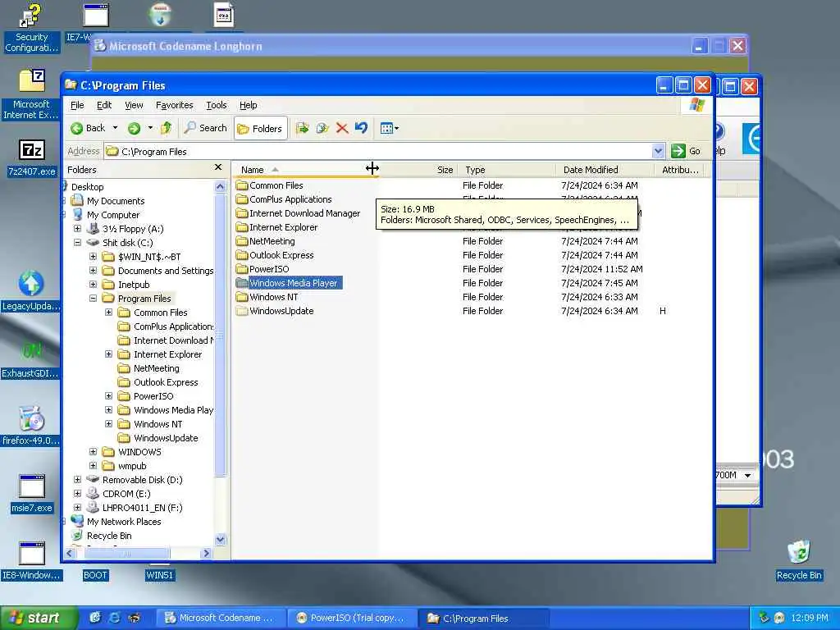Close the Folders pane
This screenshot has width=840, height=630.
218,167
